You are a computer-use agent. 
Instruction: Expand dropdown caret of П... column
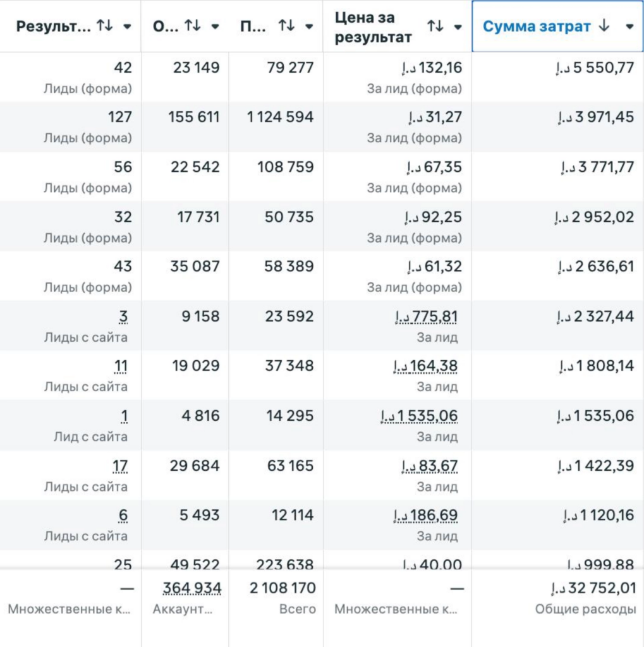pyautogui.click(x=309, y=27)
